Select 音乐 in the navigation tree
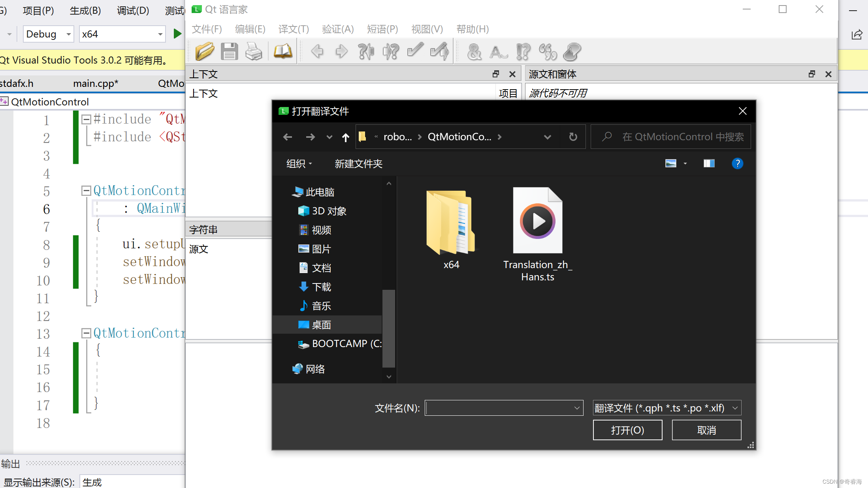 pos(315,306)
